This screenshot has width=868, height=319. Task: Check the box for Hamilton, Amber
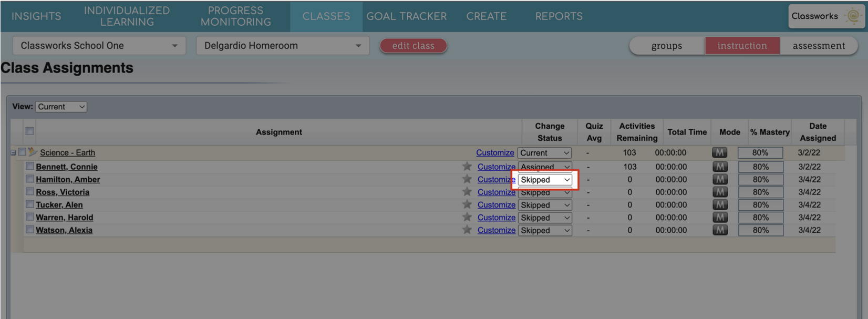pos(30,179)
